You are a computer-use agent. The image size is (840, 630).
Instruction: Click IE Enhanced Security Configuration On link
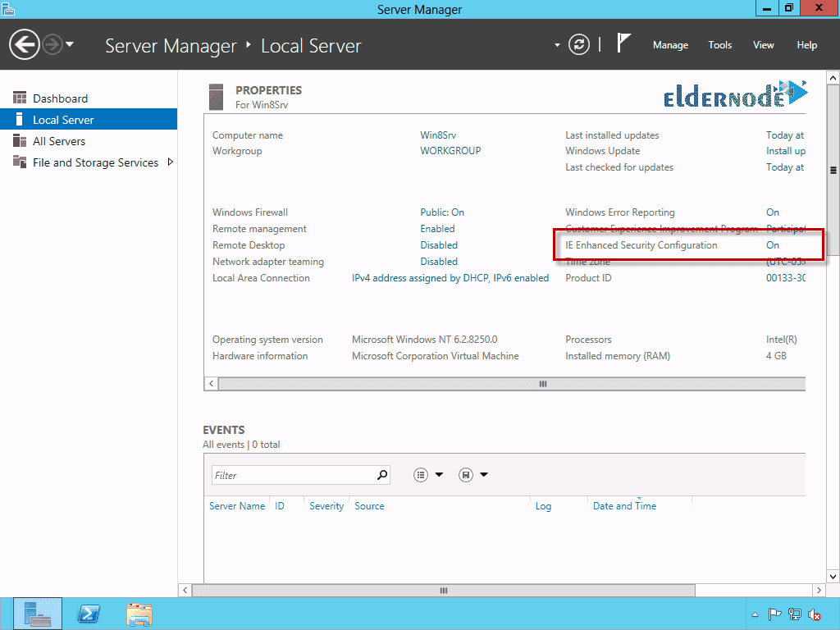click(772, 244)
